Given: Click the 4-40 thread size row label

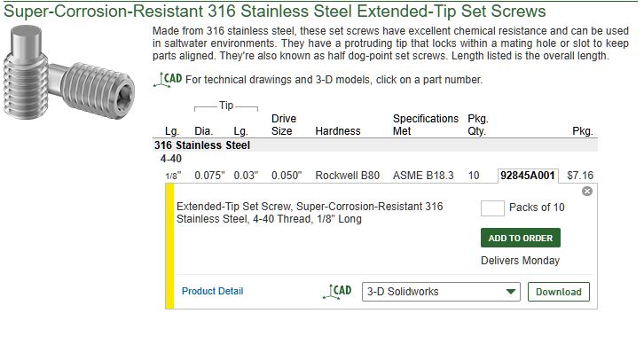Looking at the screenshot, I should (x=171, y=159).
